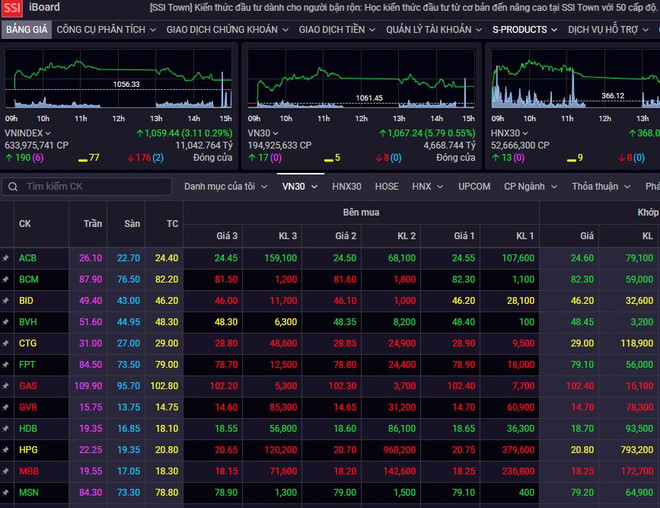Screen dimensions: 660x508
Task: Click the pin icon next to GAS
Action: tap(6, 386)
